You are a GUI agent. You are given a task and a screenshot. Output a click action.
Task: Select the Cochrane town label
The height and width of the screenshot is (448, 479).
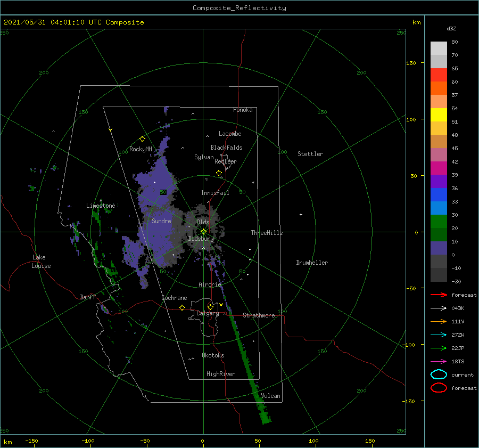[174, 298]
